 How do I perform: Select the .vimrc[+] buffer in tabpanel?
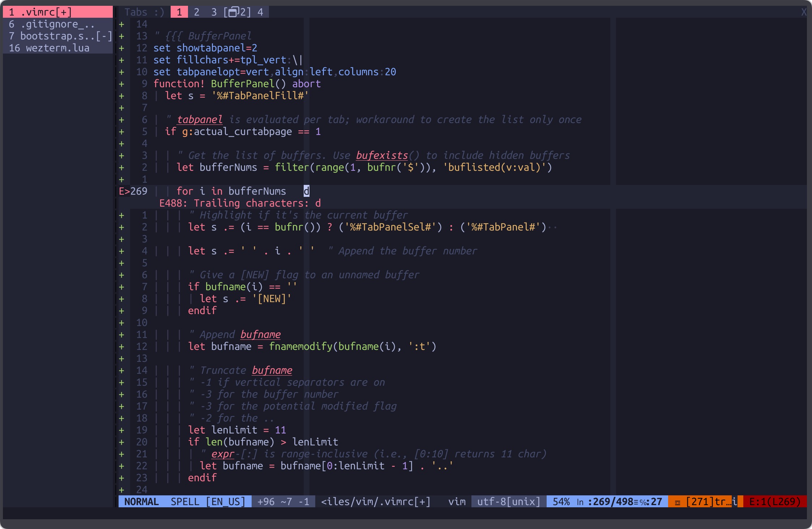tap(58, 12)
